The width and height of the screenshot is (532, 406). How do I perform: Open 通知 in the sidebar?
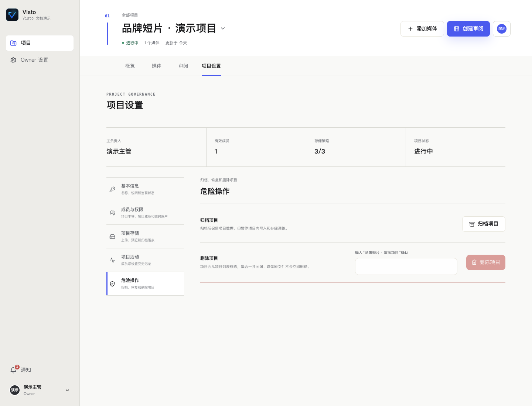tap(40, 370)
